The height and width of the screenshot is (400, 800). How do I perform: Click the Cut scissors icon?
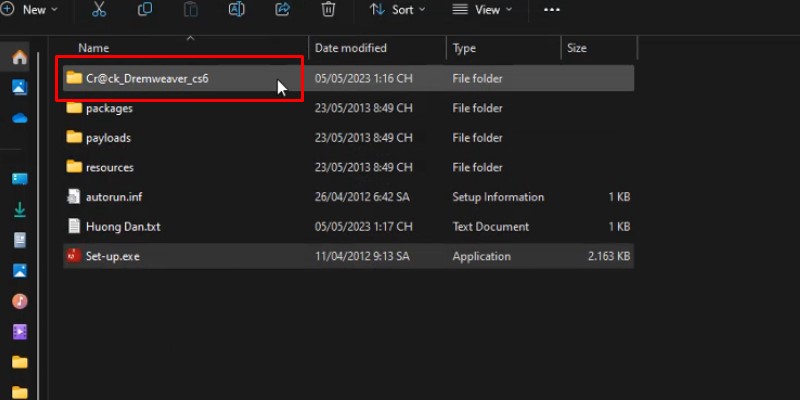98,9
